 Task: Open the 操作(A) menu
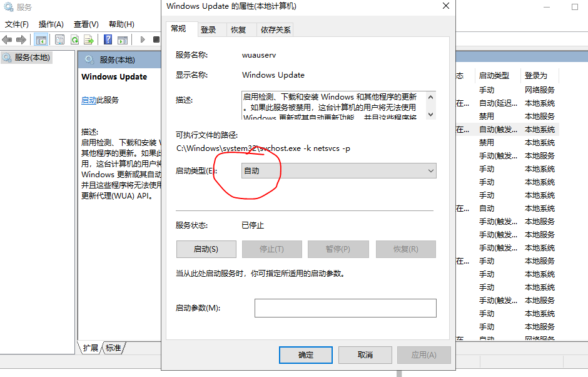coord(51,24)
